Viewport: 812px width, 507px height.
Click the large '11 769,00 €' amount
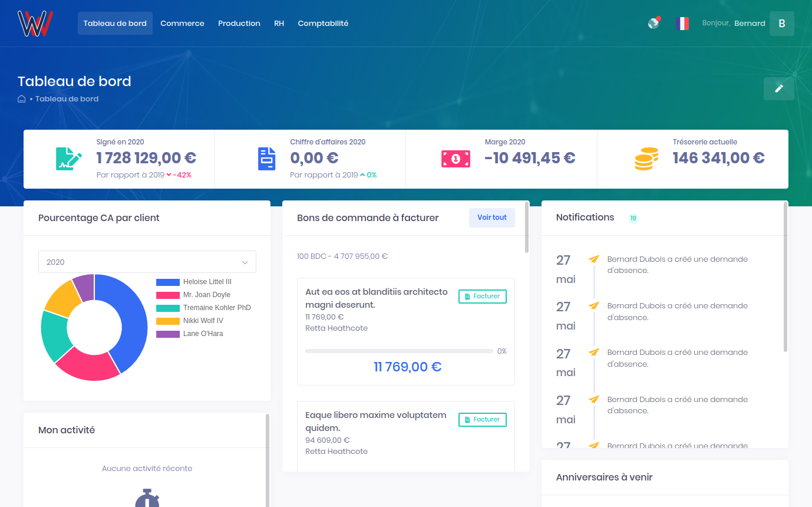(x=407, y=367)
